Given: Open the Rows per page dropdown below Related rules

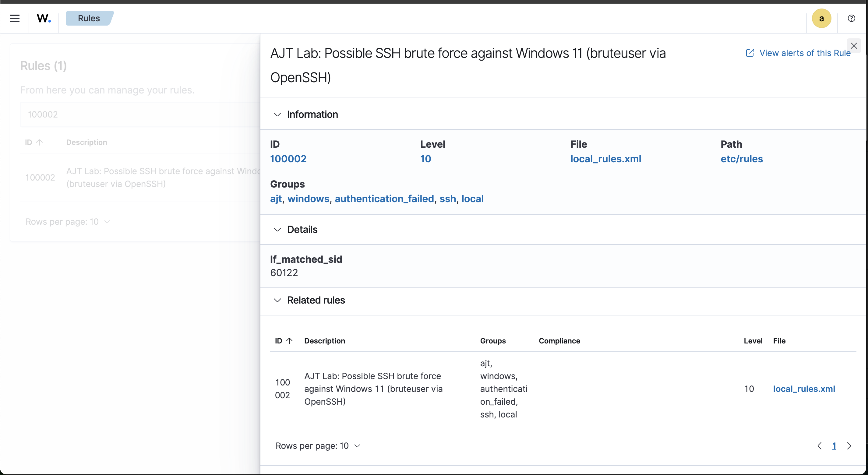Looking at the screenshot, I should pyautogui.click(x=317, y=446).
